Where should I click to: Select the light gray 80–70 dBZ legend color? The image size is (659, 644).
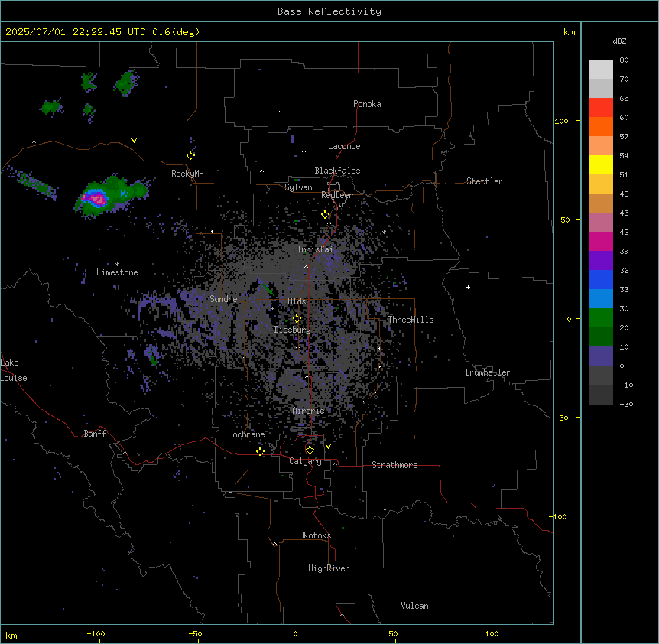pyautogui.click(x=601, y=70)
